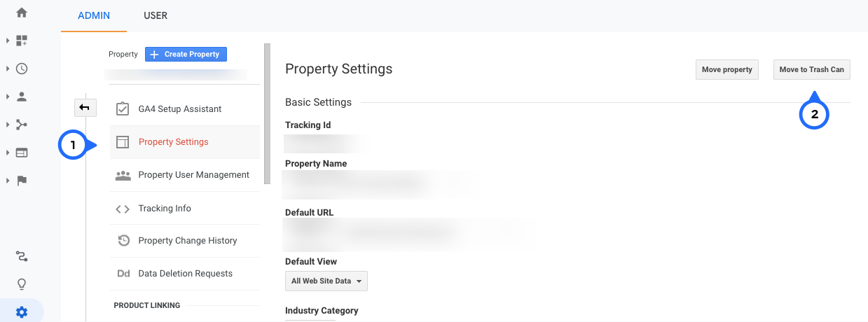Open the Behavior icon in sidebar

21,153
